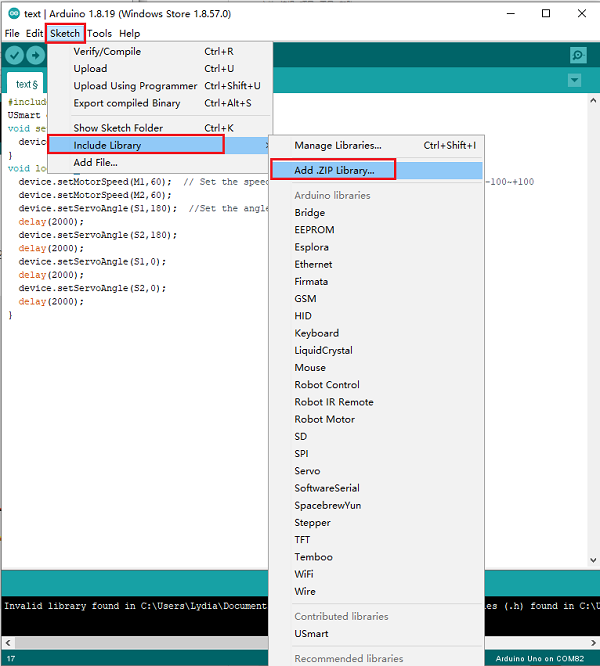Include the Wire library
Viewport: 600px width, 666px height.
[x=377, y=591]
